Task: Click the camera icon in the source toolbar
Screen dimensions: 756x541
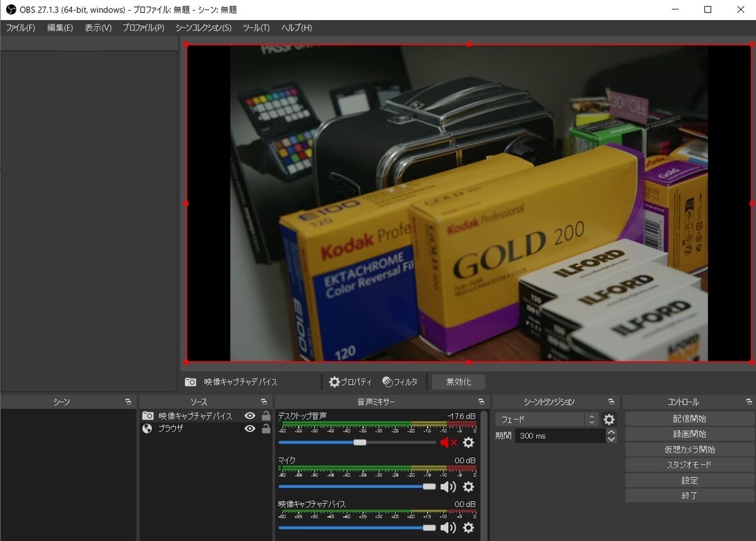Action: [190, 382]
